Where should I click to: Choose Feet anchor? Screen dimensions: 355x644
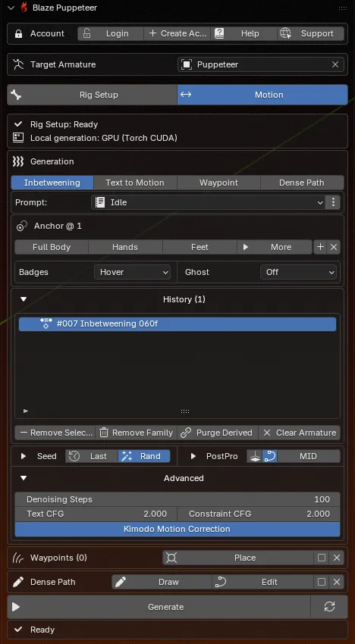200,247
